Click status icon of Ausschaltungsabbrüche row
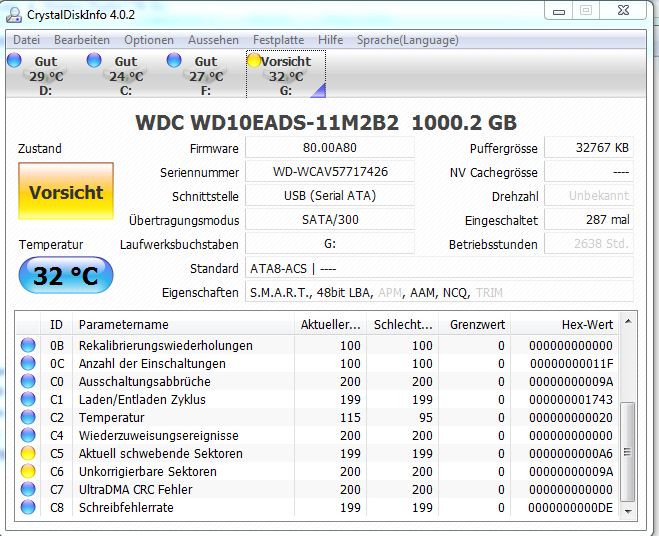Image resolution: width=659 pixels, height=536 pixels. click(28, 381)
